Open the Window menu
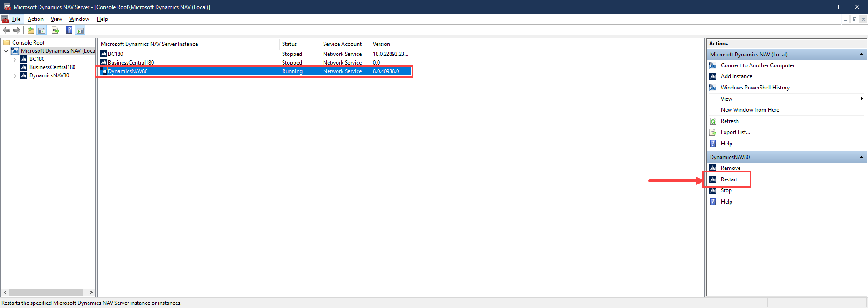 (x=79, y=19)
